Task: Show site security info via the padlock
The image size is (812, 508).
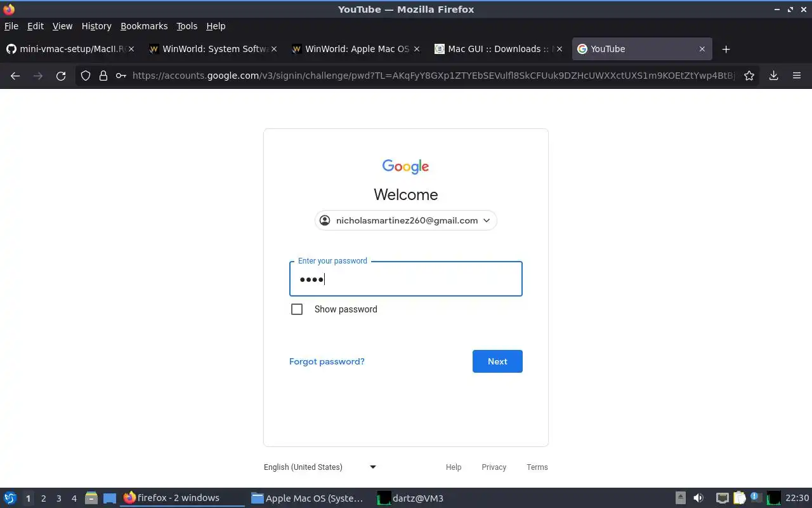Action: click(103, 76)
